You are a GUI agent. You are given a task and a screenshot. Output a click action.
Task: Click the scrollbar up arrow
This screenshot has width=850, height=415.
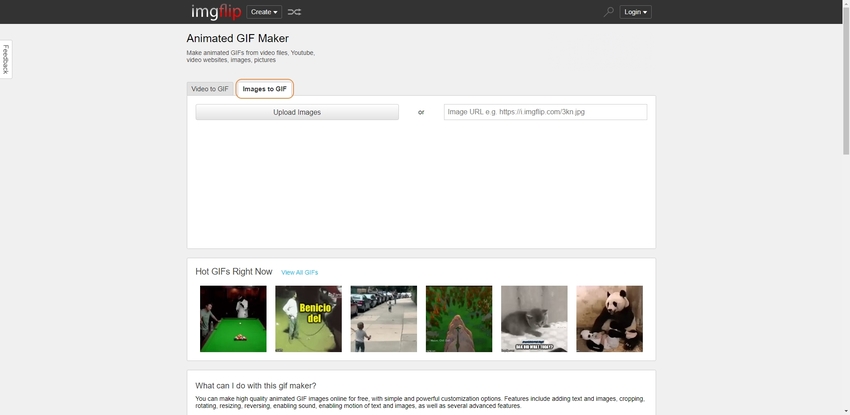pyautogui.click(x=845, y=5)
